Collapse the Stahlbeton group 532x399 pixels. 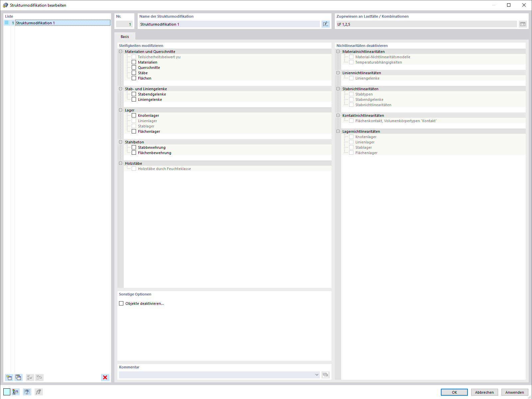[x=121, y=142]
